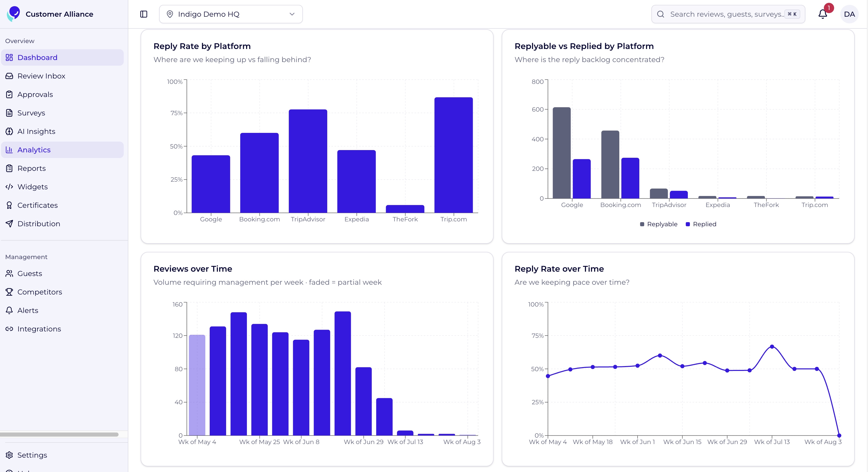Screen dimensions: 868x472
Task: Click the Alerts bell icon in sidebar
Action: coord(9,311)
